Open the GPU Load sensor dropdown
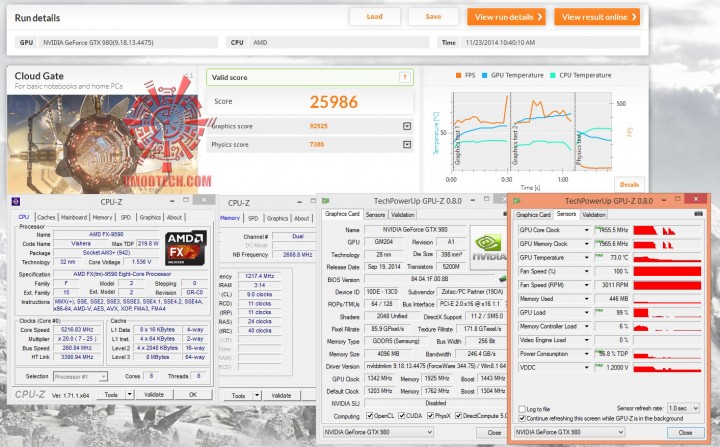720x447 pixels. pyautogui.click(x=586, y=312)
